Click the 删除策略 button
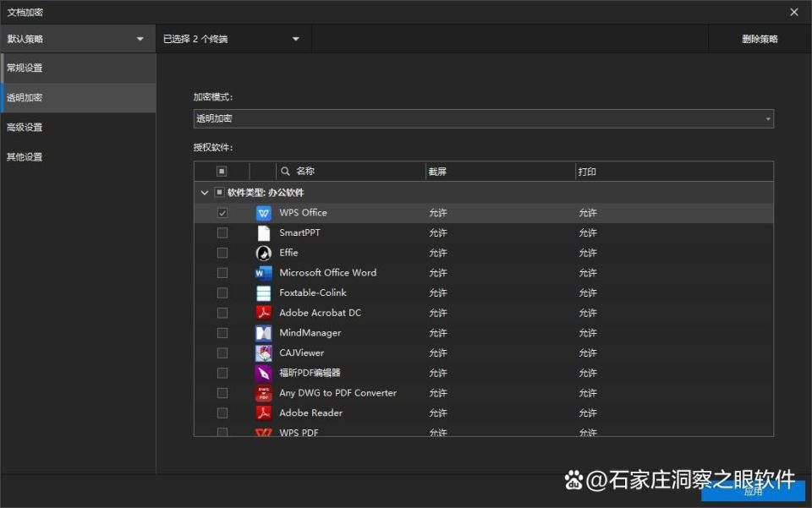 pos(760,39)
